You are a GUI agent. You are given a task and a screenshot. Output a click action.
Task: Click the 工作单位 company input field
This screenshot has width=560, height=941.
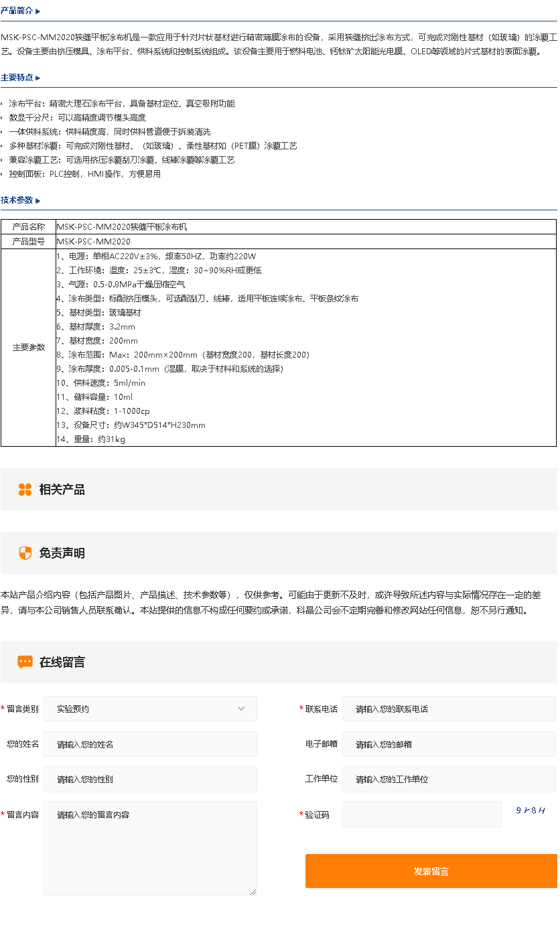pos(448,780)
